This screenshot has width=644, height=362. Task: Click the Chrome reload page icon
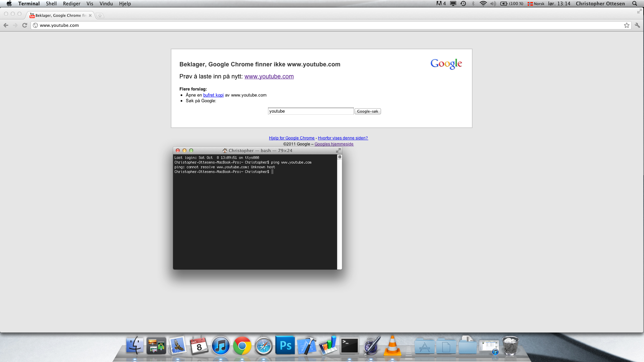pos(24,25)
